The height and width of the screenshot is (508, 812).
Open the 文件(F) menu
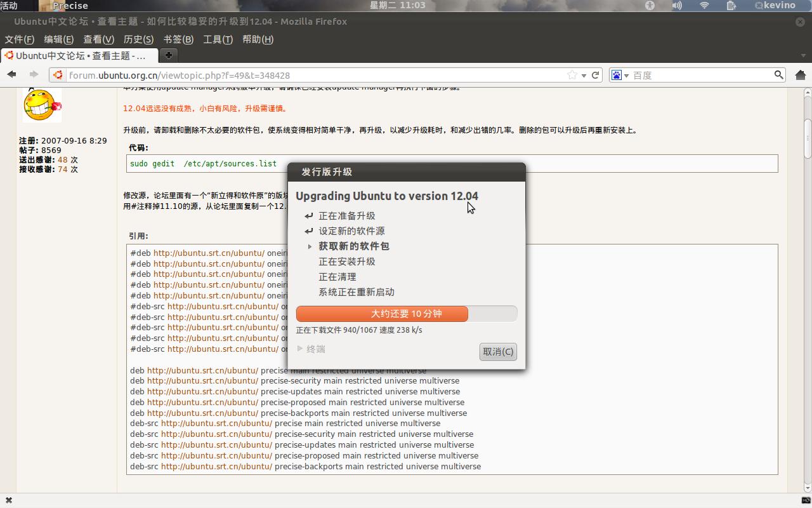click(x=20, y=39)
